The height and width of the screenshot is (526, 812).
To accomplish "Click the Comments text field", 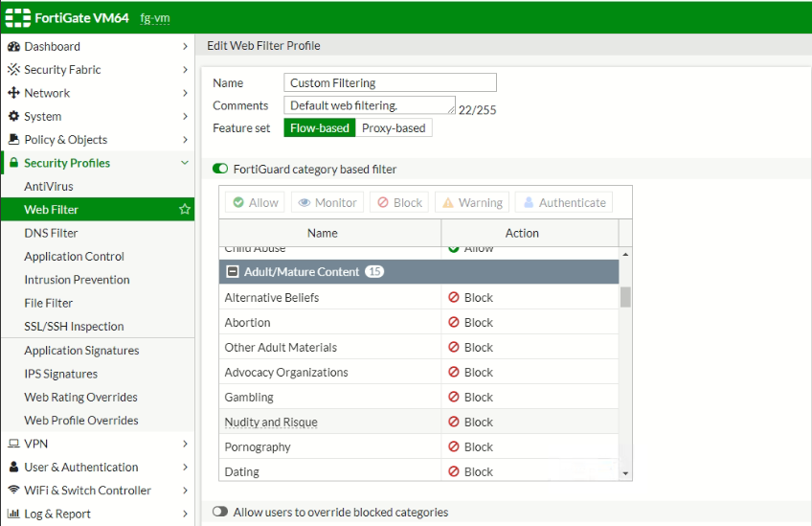I will click(370, 105).
